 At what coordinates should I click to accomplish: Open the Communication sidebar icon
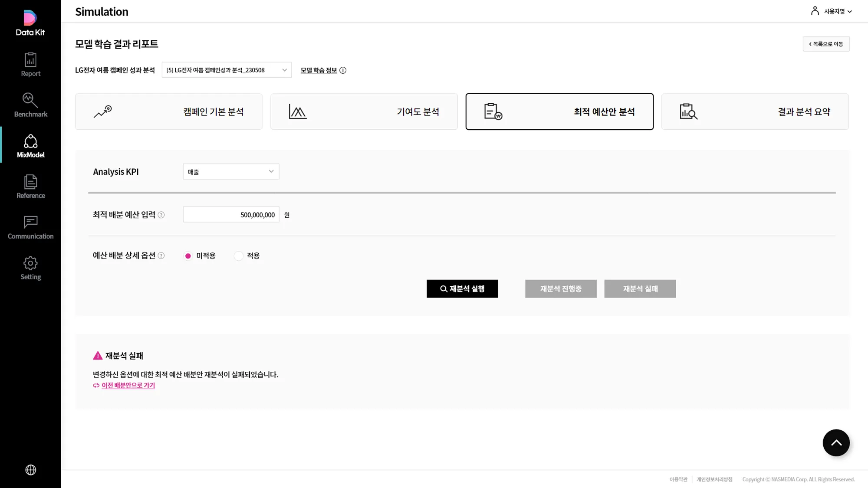click(x=30, y=227)
